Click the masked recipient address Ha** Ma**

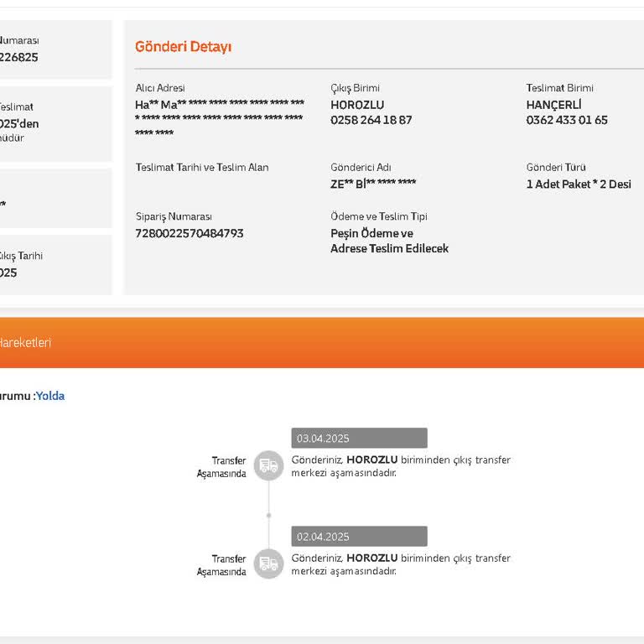tap(220, 118)
